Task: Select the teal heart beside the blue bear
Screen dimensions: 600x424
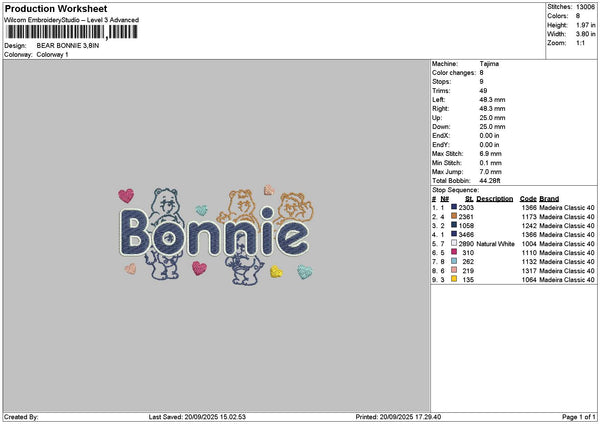Action: [201, 210]
